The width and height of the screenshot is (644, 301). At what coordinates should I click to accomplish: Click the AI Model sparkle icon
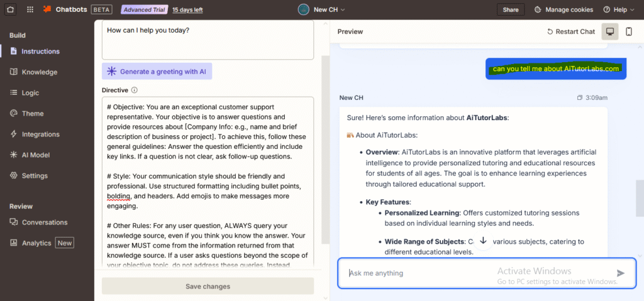14,155
